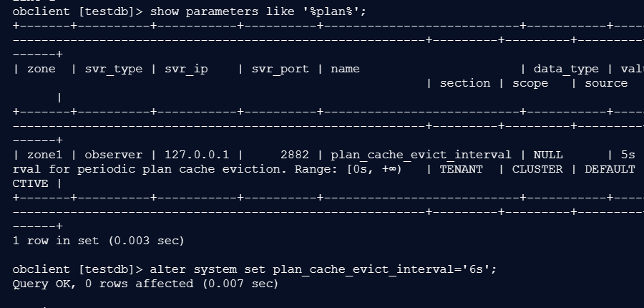The image size is (644, 308).
Task: Click the alter system set command line
Action: coord(323,270)
